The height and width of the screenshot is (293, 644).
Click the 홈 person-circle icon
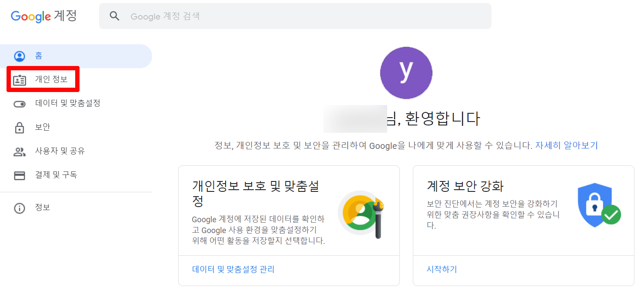click(x=20, y=56)
